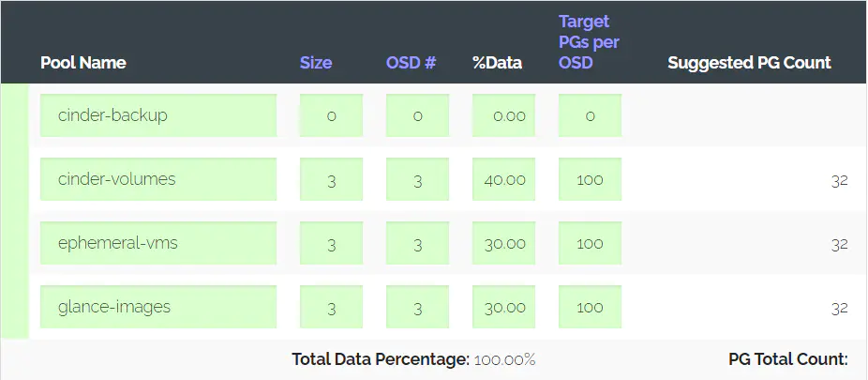Click Size field for glance-images
Viewport: 868px width, 380px height.
pyautogui.click(x=331, y=307)
